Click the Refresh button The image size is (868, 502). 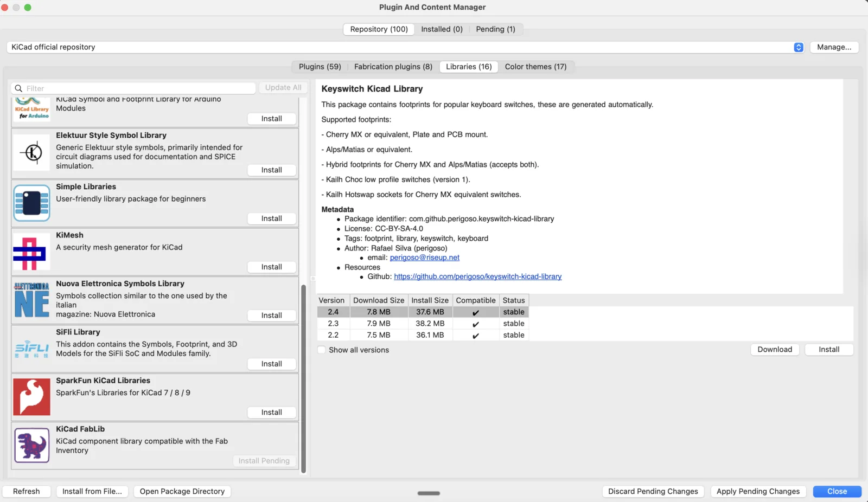[x=27, y=492]
